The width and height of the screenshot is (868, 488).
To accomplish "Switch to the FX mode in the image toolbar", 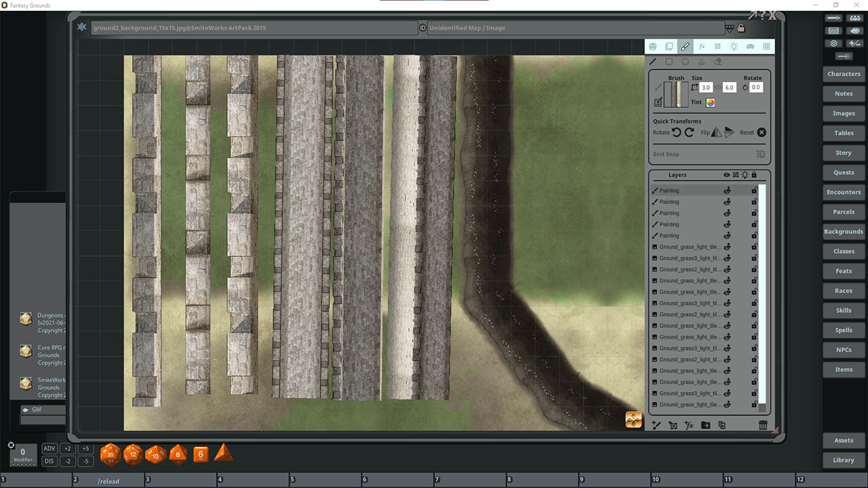I will point(702,46).
